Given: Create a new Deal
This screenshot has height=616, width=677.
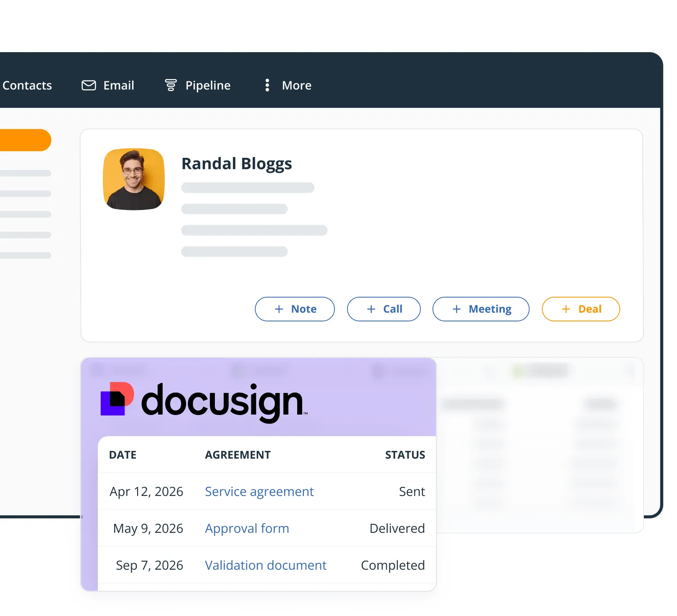Looking at the screenshot, I should pos(581,309).
